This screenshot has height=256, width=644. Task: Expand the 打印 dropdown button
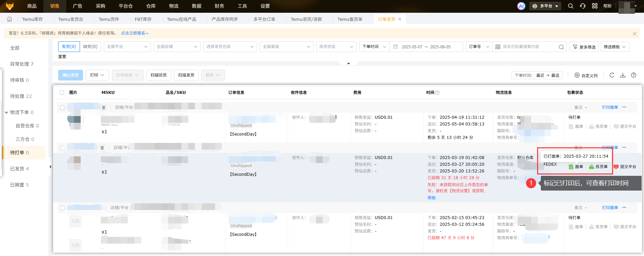coord(97,75)
